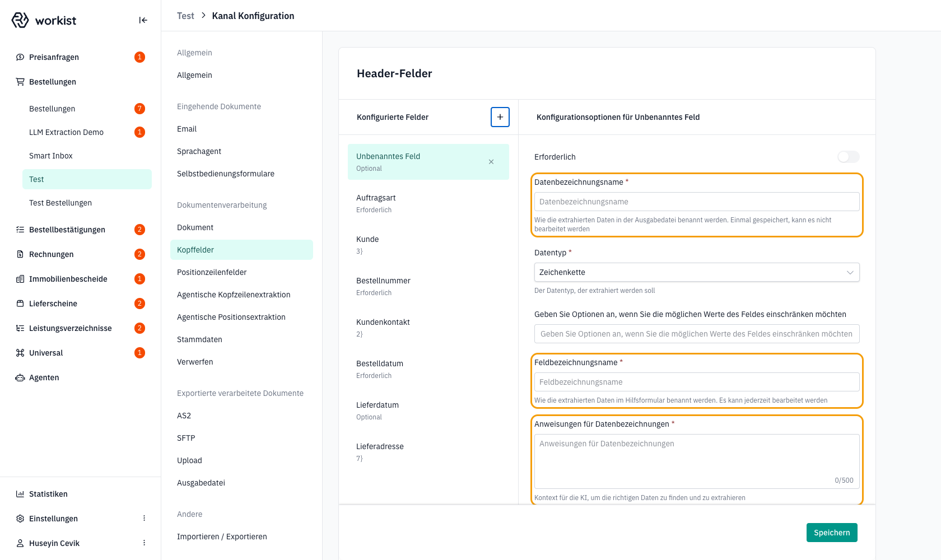Click the Bestellbestätigungen list icon
Image resolution: width=941 pixels, height=560 pixels.
coord(20,230)
